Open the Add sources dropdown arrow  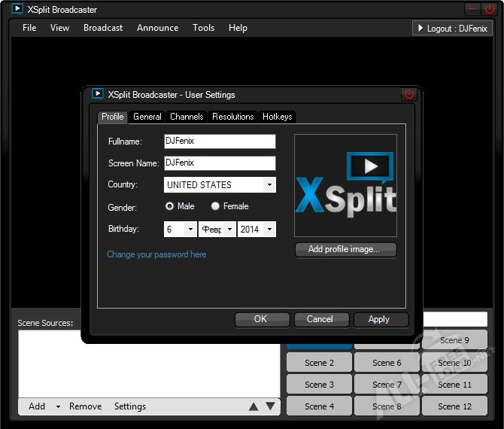point(58,407)
